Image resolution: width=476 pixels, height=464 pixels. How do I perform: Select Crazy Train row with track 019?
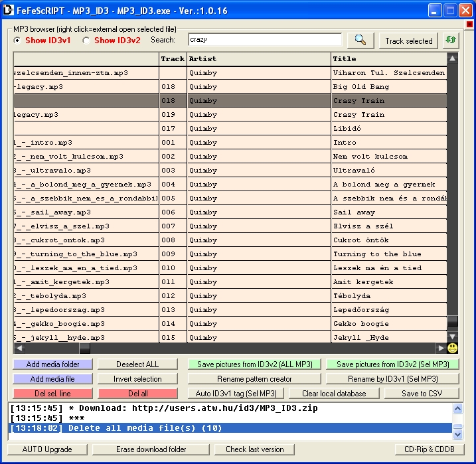click(x=230, y=115)
